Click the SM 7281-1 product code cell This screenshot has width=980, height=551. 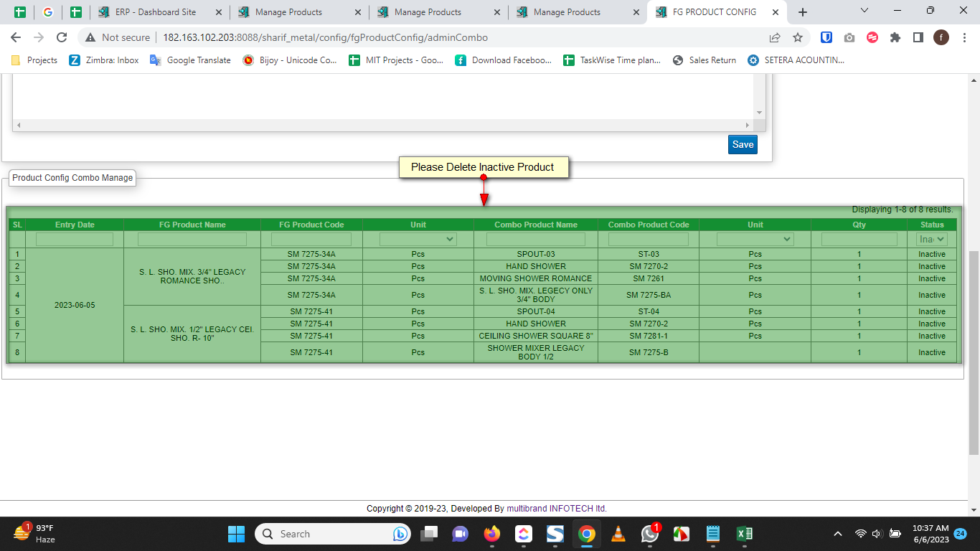click(649, 336)
